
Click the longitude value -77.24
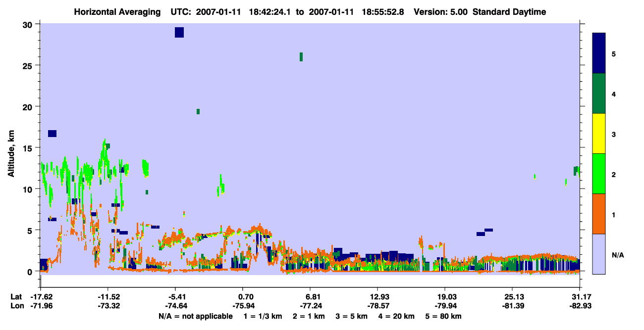[x=311, y=306]
